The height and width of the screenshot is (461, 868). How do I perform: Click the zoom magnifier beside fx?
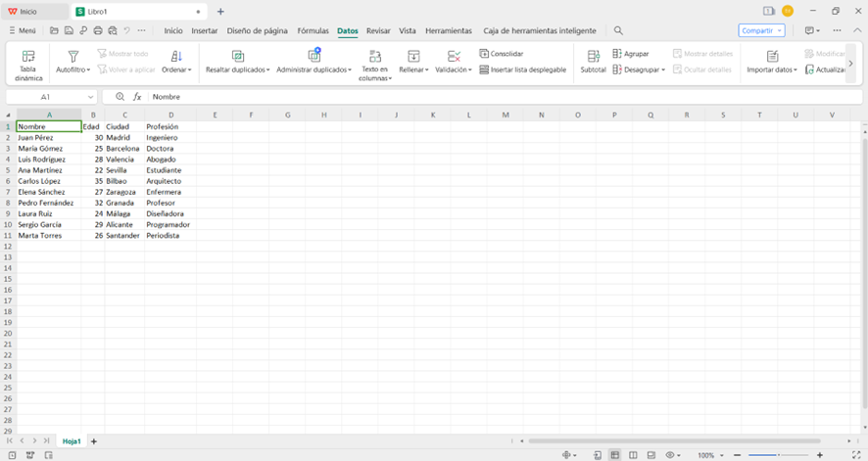point(120,97)
